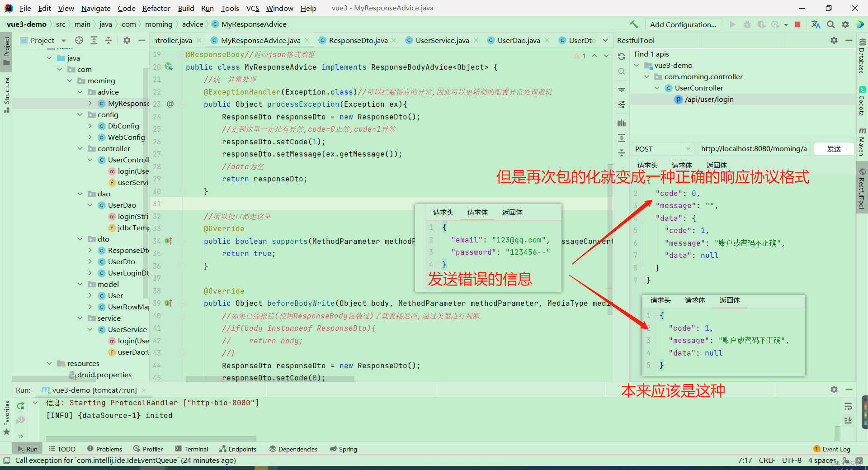Open the Add Configuration dialog
Screen dimensions: 868x470
(x=683, y=24)
